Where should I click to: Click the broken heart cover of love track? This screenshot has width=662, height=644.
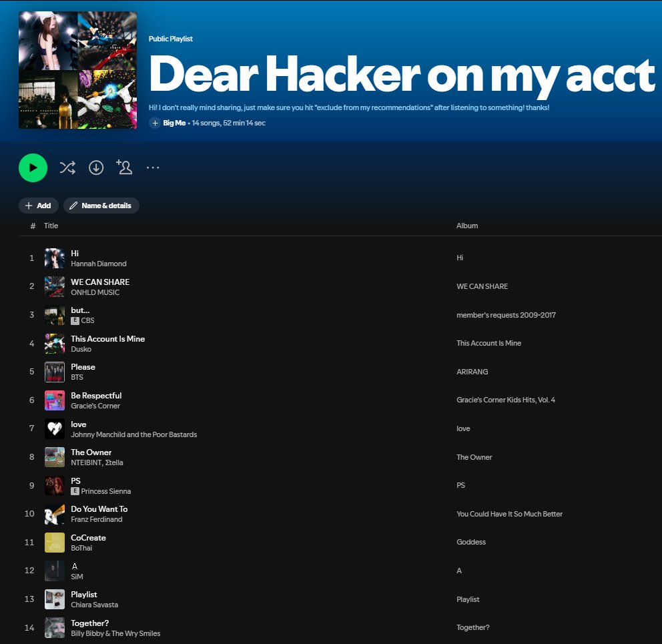tap(55, 429)
